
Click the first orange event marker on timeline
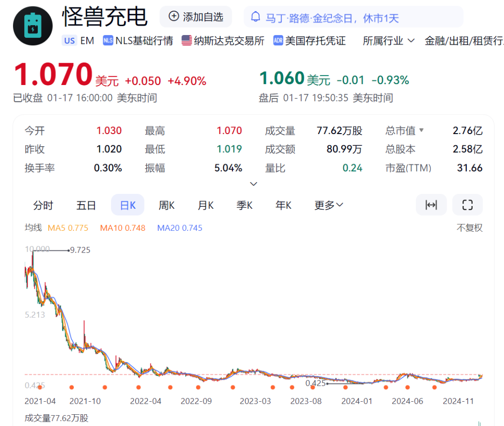40,387
